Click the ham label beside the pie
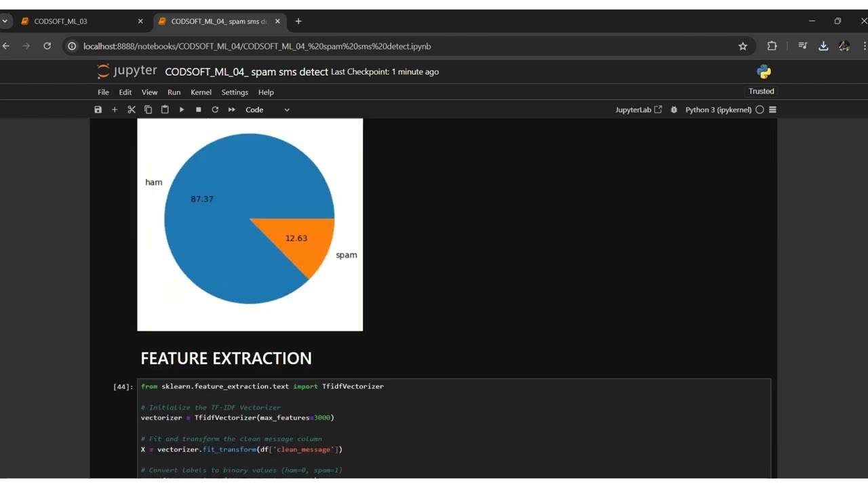 (x=154, y=182)
